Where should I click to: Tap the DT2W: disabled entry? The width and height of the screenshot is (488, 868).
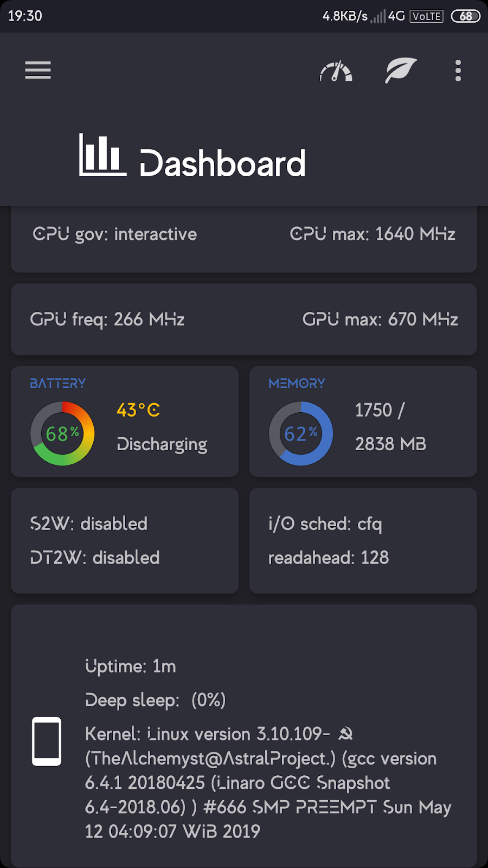(x=95, y=558)
